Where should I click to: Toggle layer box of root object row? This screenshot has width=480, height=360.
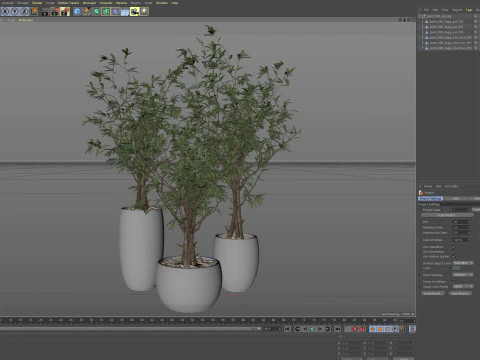click(476, 16)
